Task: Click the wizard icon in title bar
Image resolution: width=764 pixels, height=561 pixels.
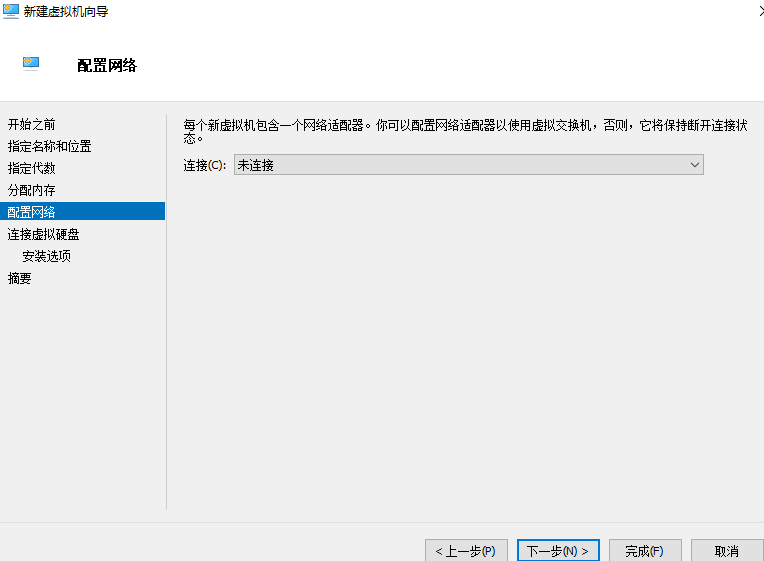Action: (11, 11)
